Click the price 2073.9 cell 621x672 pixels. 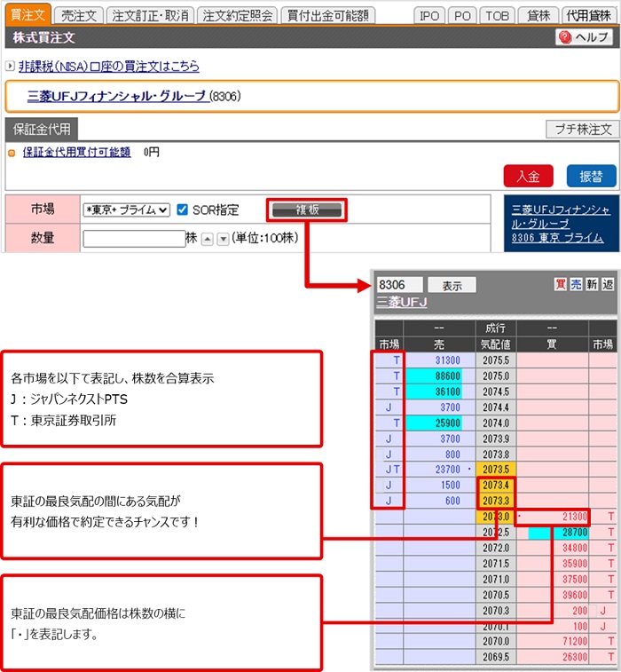(496, 439)
